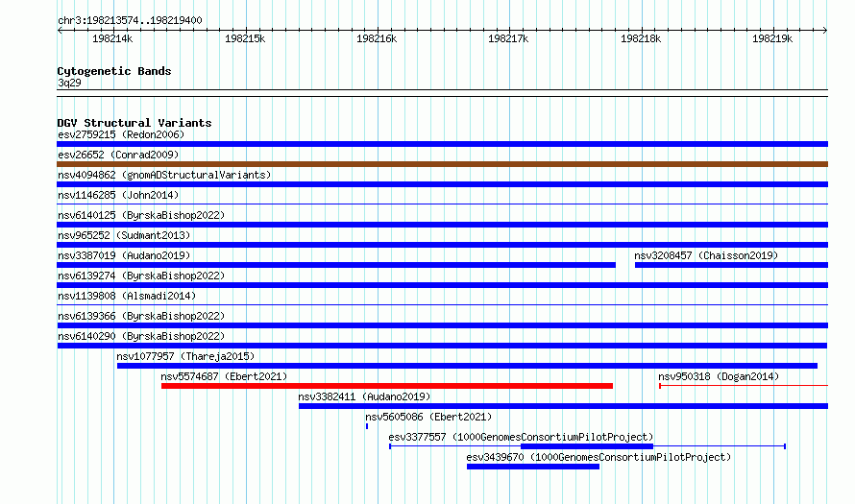855x504 pixels.
Task: Click the red nsv950318 (Dogan2014) line
Action: tap(744, 386)
